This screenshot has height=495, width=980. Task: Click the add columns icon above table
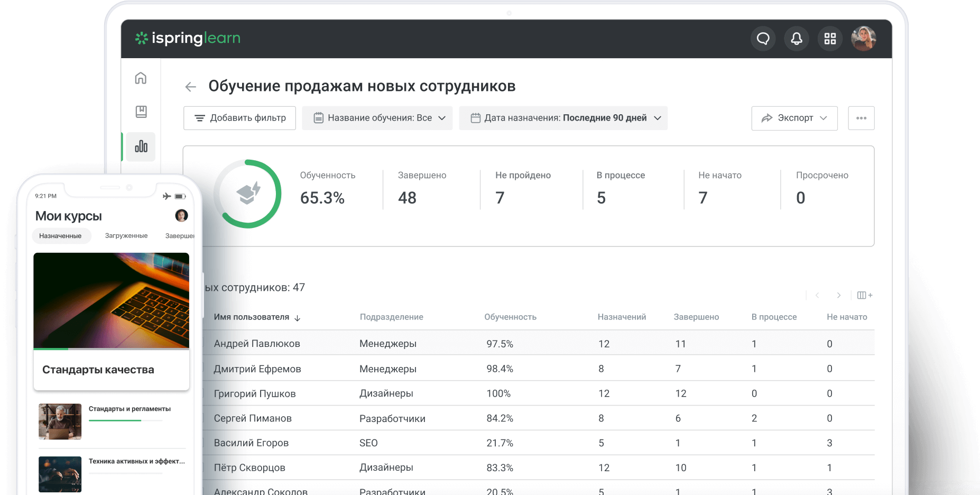865,295
